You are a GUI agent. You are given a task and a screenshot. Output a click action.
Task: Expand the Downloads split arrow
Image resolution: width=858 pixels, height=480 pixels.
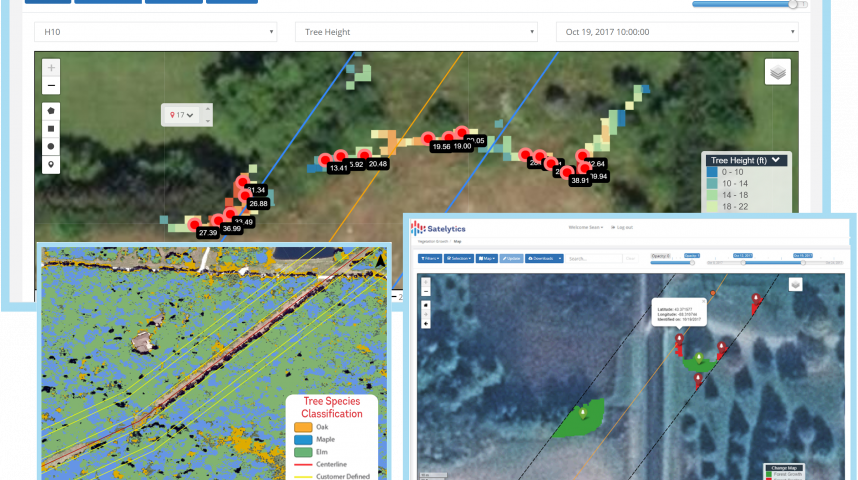[x=560, y=258]
